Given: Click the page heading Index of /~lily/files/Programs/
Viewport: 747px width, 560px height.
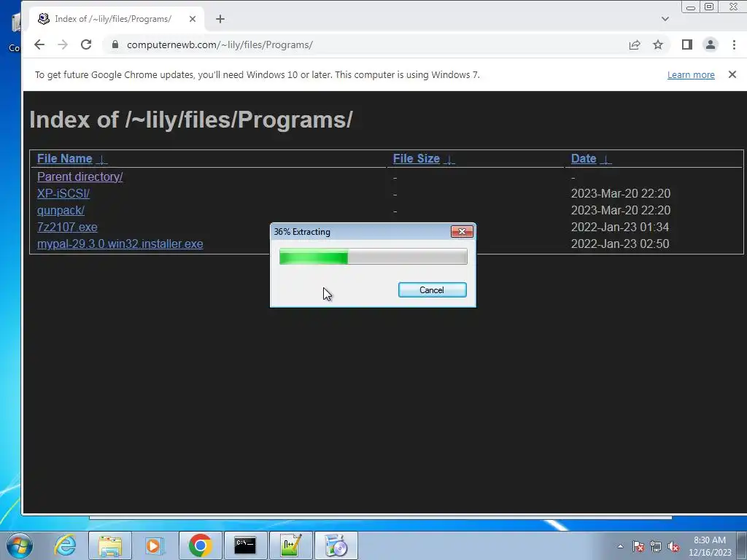Looking at the screenshot, I should pyautogui.click(x=191, y=120).
